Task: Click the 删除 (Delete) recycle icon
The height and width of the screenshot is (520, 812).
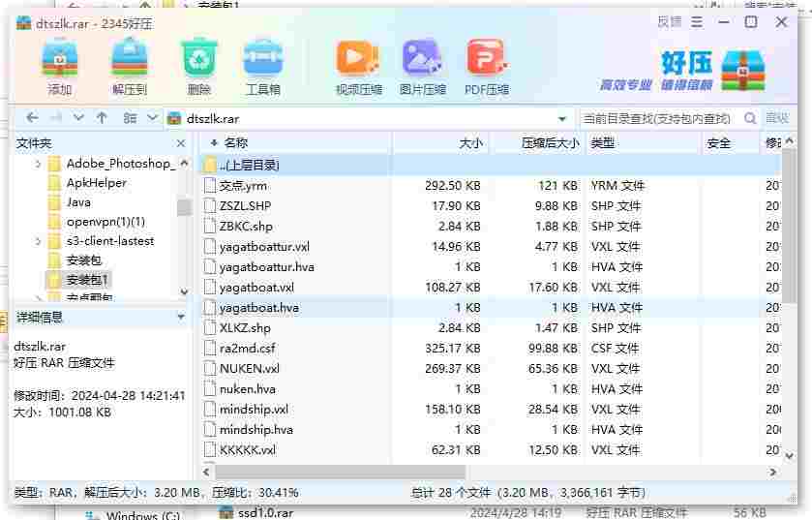Action: (198, 59)
